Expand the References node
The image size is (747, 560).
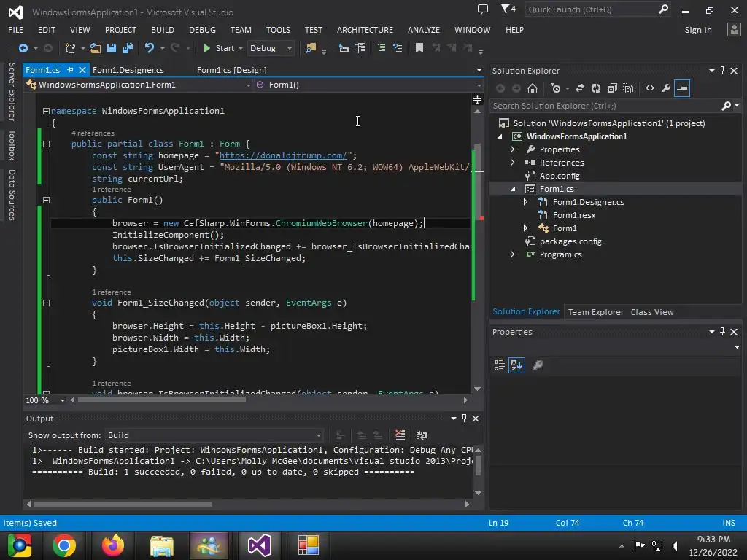point(512,163)
